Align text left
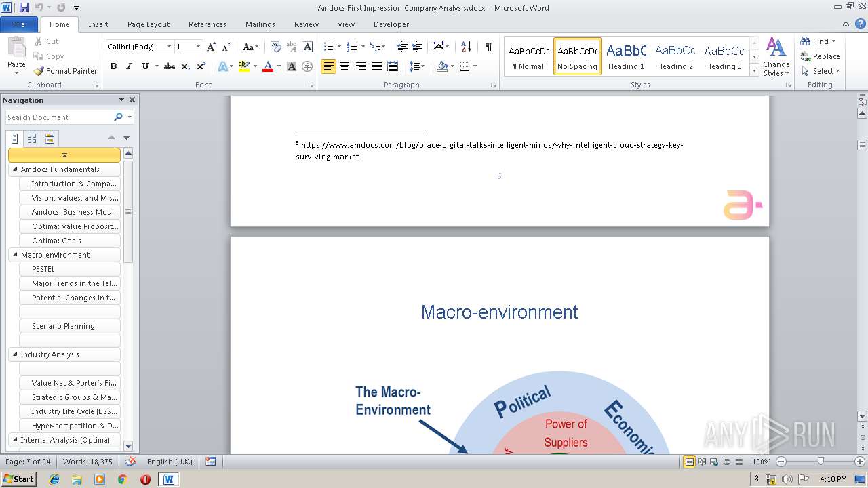 pos(329,66)
